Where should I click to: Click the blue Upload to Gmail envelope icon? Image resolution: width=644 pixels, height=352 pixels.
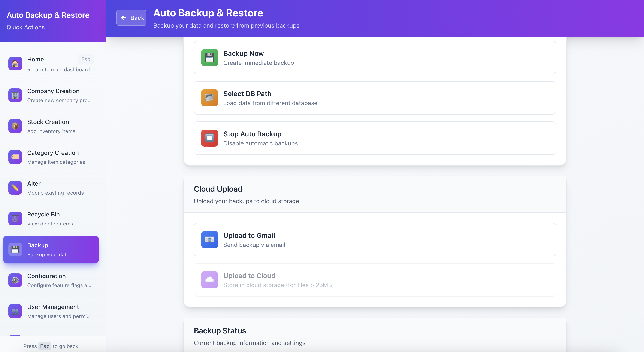pos(209,240)
